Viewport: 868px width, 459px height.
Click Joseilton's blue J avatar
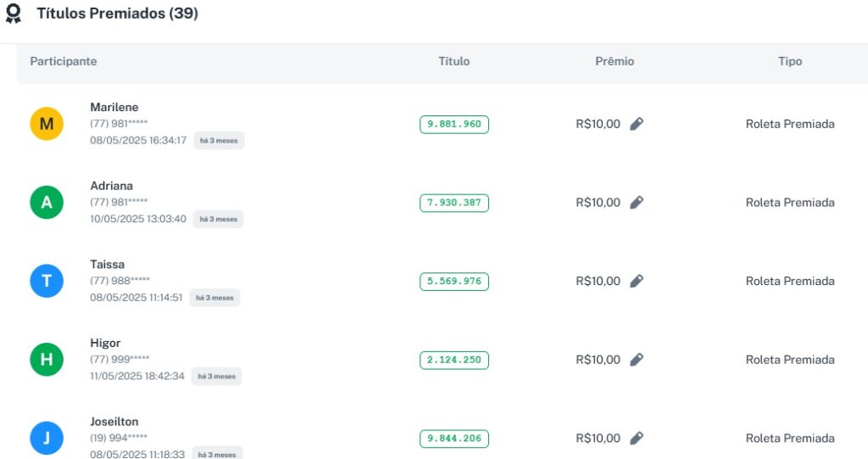coord(47,438)
